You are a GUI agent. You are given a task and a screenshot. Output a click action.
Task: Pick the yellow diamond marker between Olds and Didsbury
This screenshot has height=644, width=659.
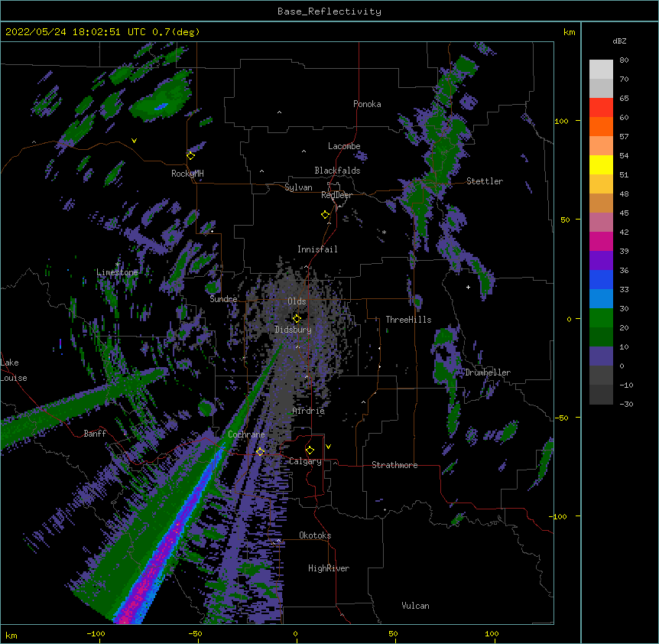[297, 318]
